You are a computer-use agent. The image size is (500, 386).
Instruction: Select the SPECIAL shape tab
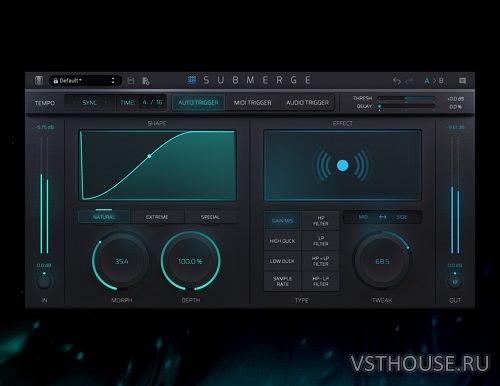[x=210, y=217]
